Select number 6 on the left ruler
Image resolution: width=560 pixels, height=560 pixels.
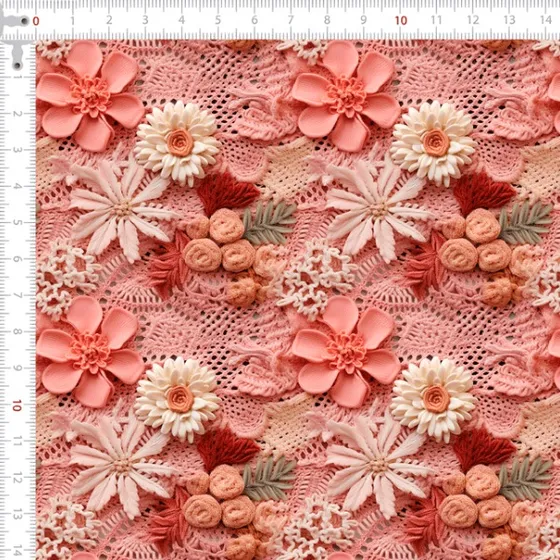point(16,259)
